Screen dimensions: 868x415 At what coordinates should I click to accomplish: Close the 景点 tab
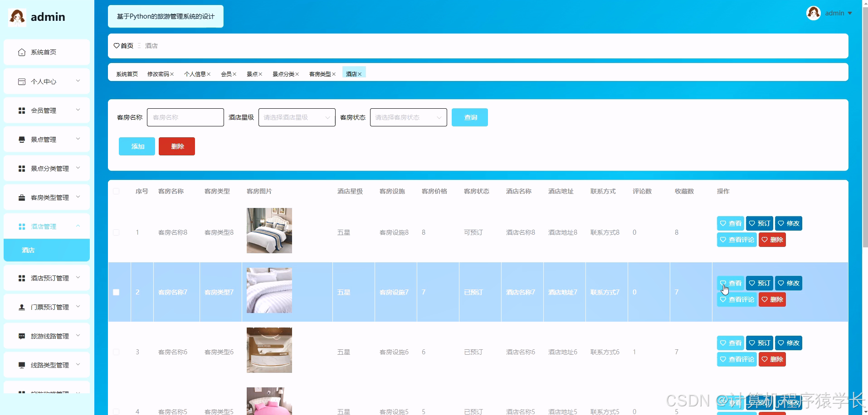tap(260, 74)
